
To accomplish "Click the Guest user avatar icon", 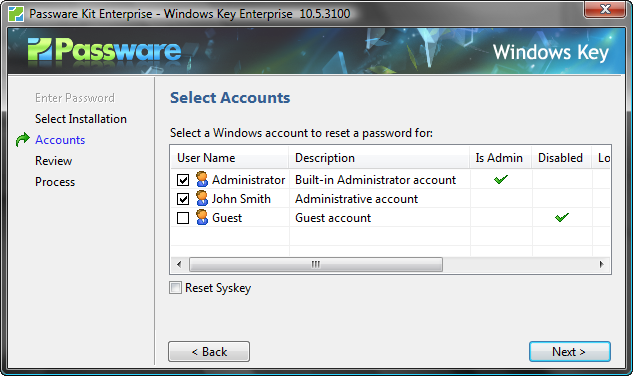I will (x=202, y=217).
